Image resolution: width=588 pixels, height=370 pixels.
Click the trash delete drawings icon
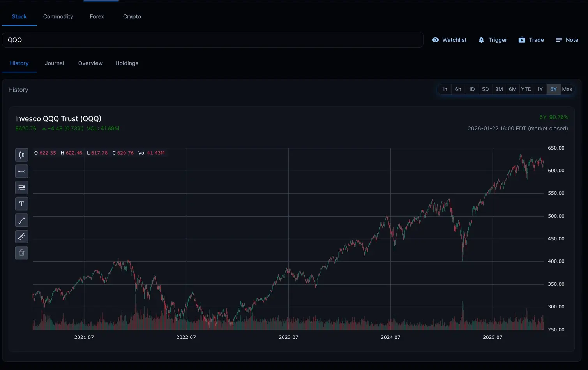pyautogui.click(x=22, y=253)
